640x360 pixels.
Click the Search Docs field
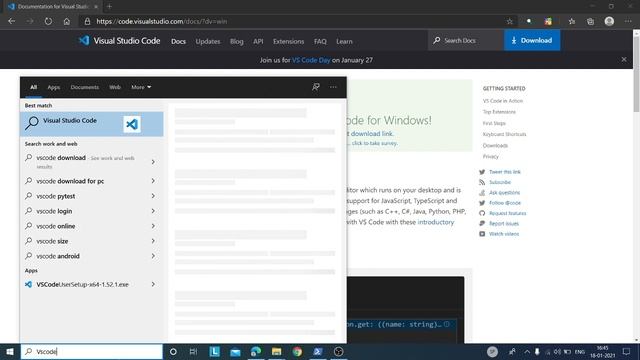(x=466, y=40)
